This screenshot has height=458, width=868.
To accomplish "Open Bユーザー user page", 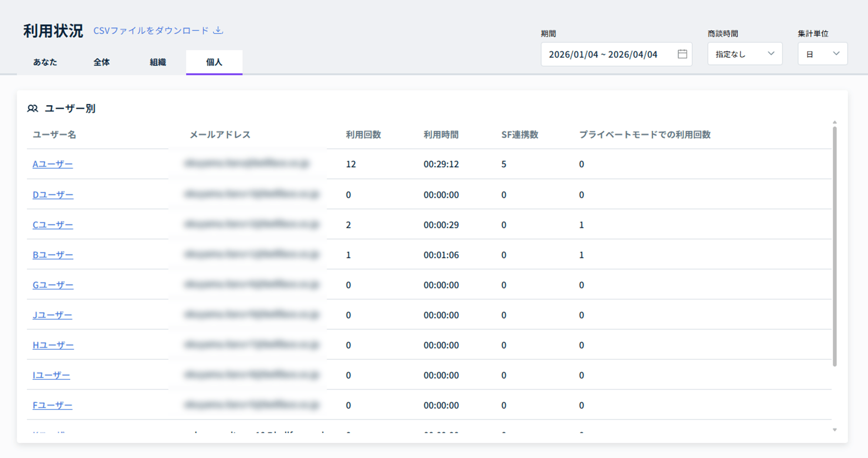I will [x=53, y=255].
